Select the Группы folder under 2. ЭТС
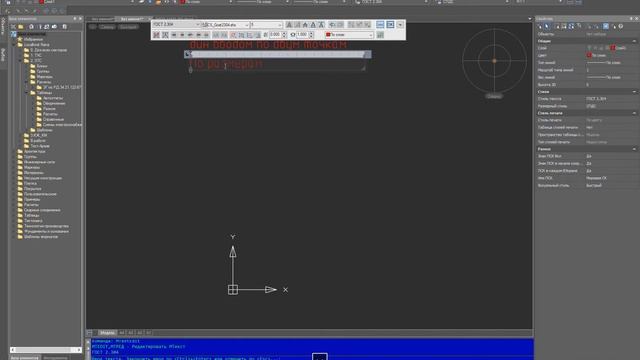 pyautogui.click(x=39, y=71)
